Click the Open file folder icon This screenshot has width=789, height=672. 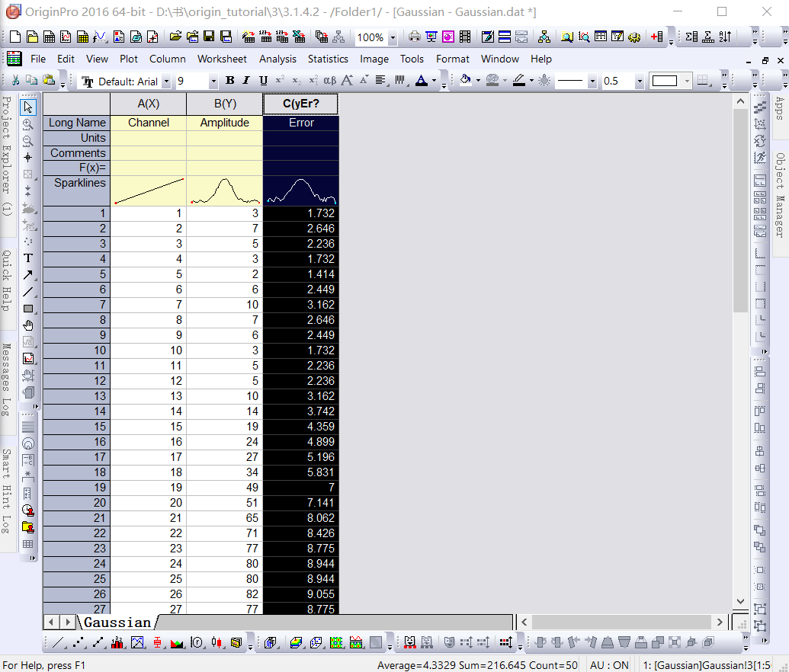tap(175, 37)
